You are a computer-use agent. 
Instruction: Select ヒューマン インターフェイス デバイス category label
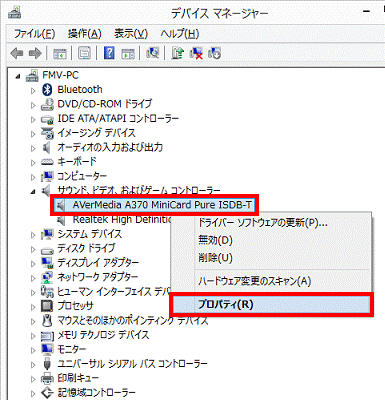coord(114,292)
